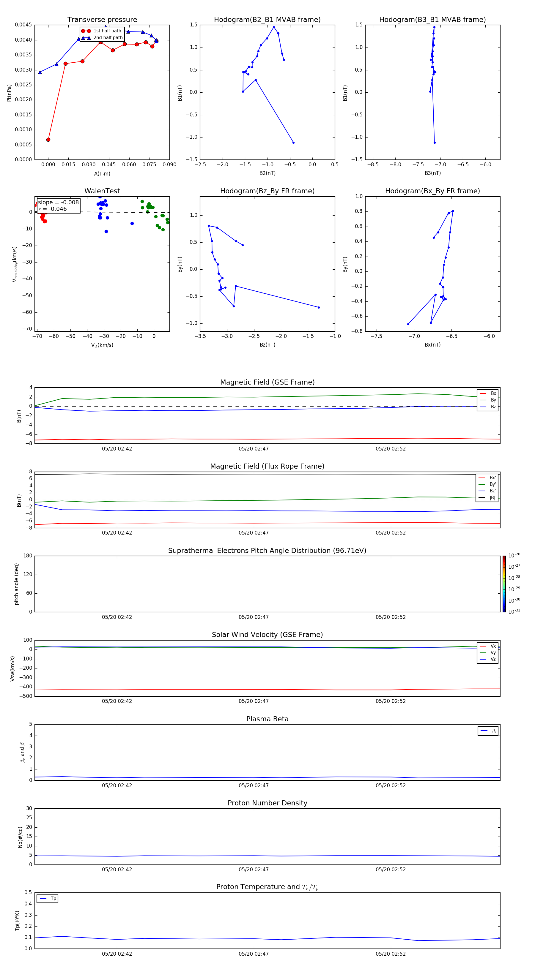This screenshot has height=980, width=535.
Task: Click the 'V_A(km/s)' x-axis label
Action: [x=102, y=345]
